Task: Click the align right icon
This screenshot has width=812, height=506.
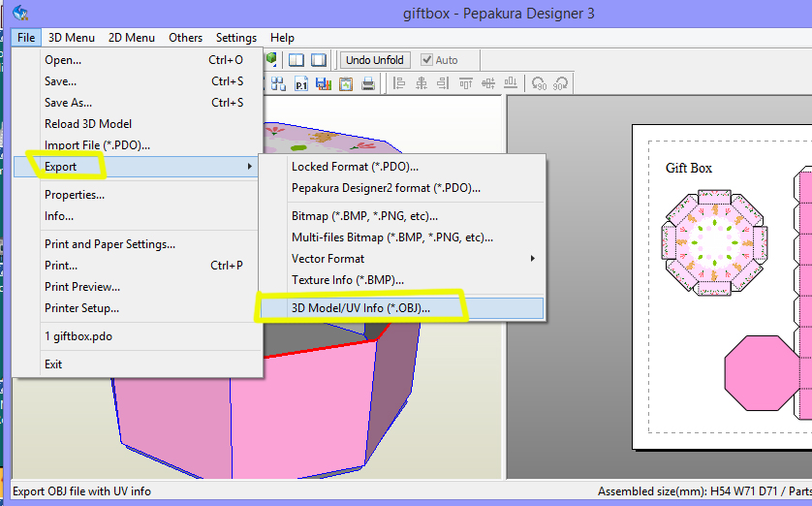Action: (443, 82)
